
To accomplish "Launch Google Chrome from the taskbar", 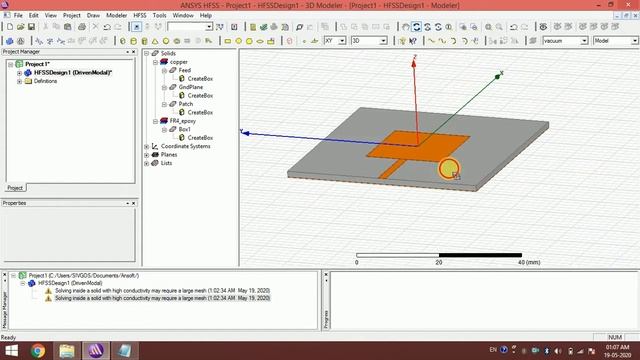I will click(38, 351).
